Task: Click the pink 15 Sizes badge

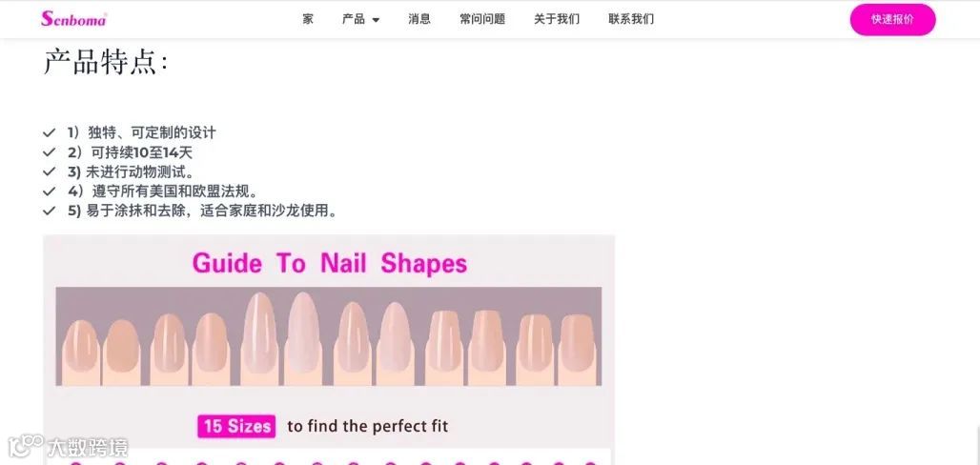Action: pyautogui.click(x=236, y=426)
